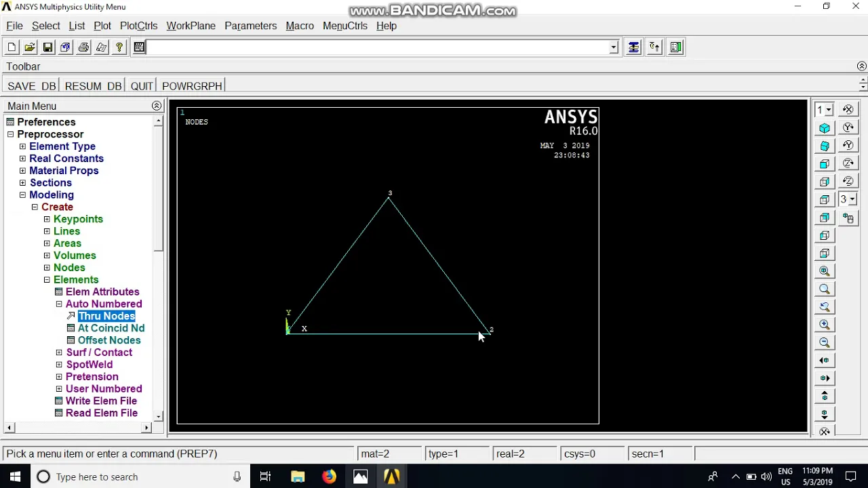Open the WorkPlane menu
868x488 pixels.
click(191, 26)
